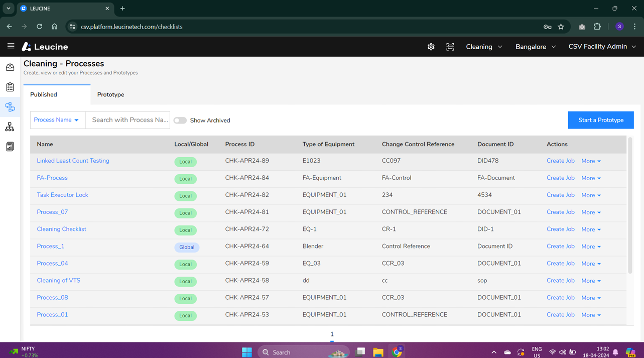Open the Process_01 link

(x=52, y=314)
